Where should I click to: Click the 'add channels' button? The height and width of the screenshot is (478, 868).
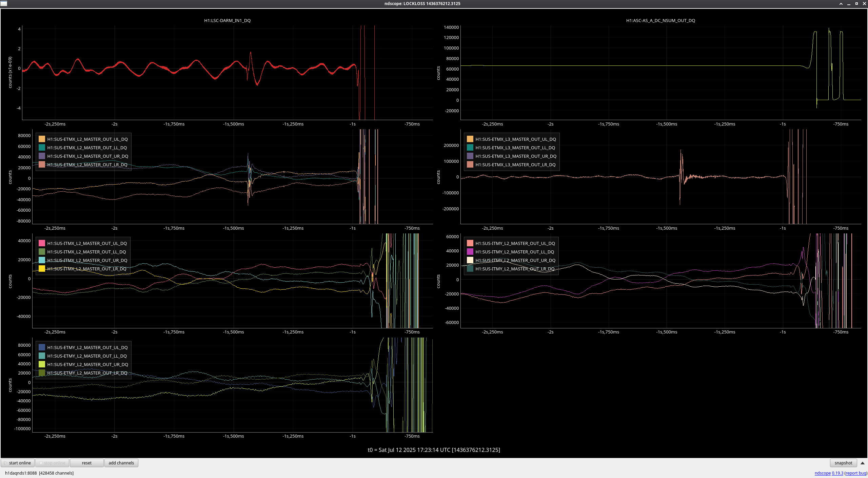121,463
